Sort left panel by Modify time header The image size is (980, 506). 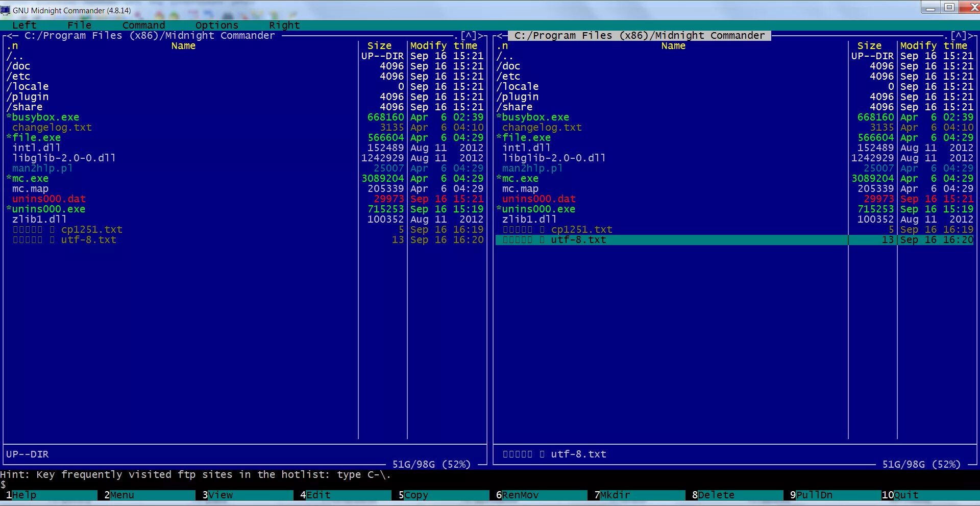(444, 46)
